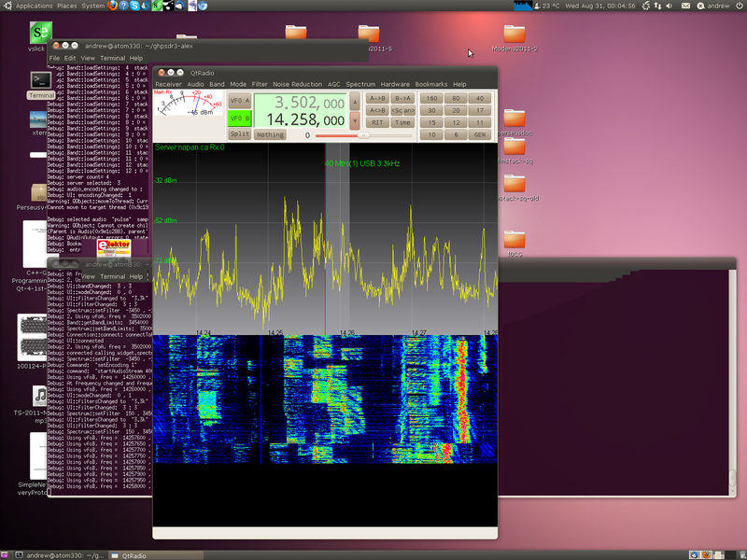The image size is (747, 560).
Task: Click the Time button
Action: tap(402, 122)
